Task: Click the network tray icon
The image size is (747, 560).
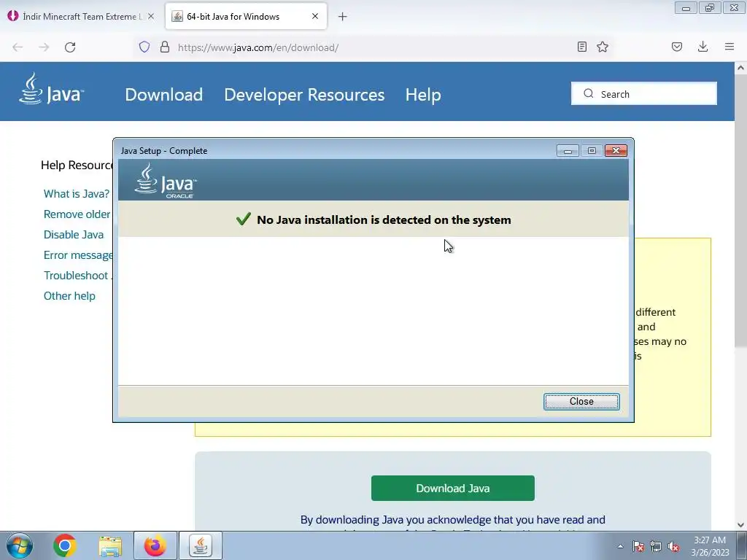Action: [656, 546]
